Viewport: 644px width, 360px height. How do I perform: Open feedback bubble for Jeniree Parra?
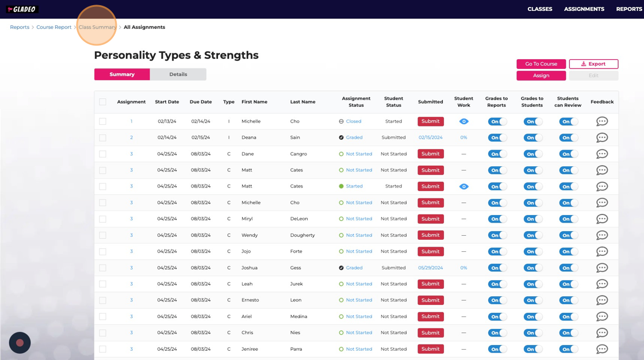[601, 349]
